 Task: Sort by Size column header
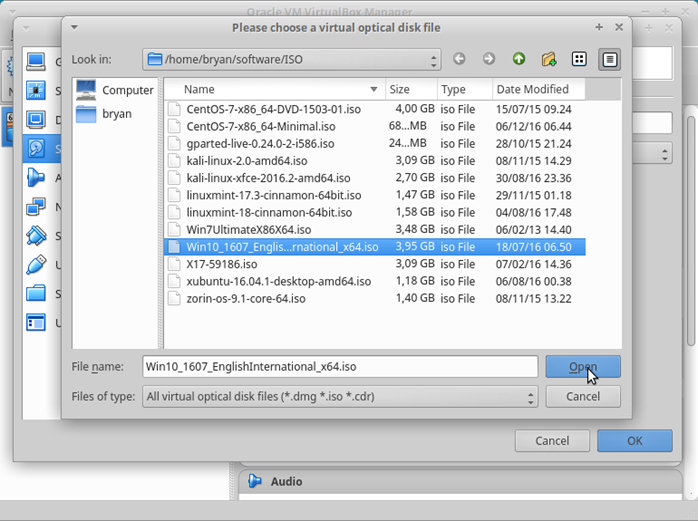coord(411,90)
